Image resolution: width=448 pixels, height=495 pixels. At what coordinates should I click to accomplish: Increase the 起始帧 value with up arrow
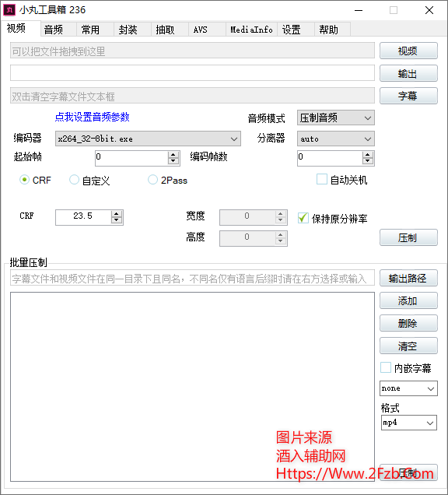173,155
